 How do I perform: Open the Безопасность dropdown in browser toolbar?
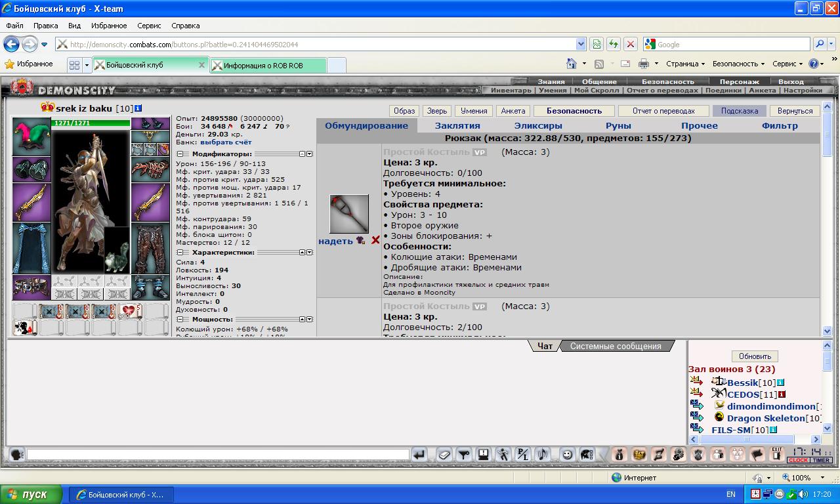738,64
